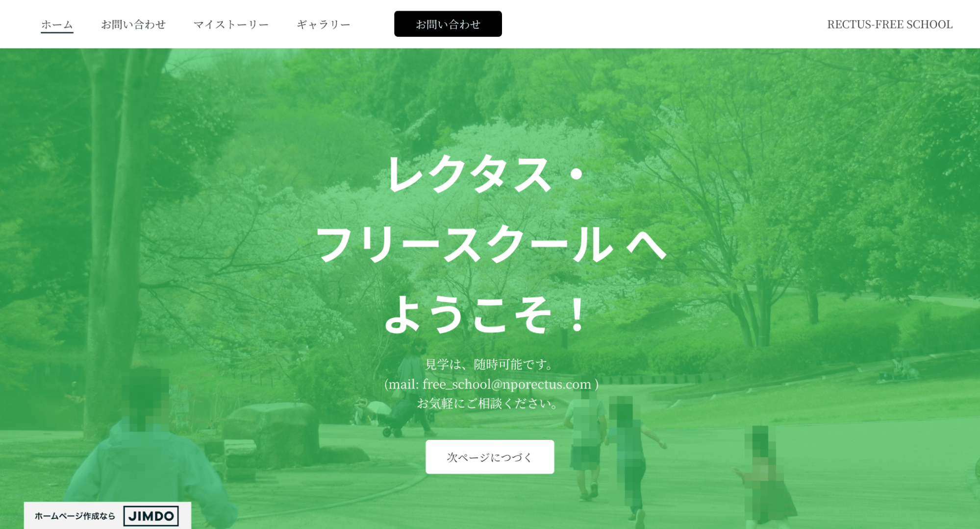Click the フリースクール へ heading line

pyautogui.click(x=491, y=244)
